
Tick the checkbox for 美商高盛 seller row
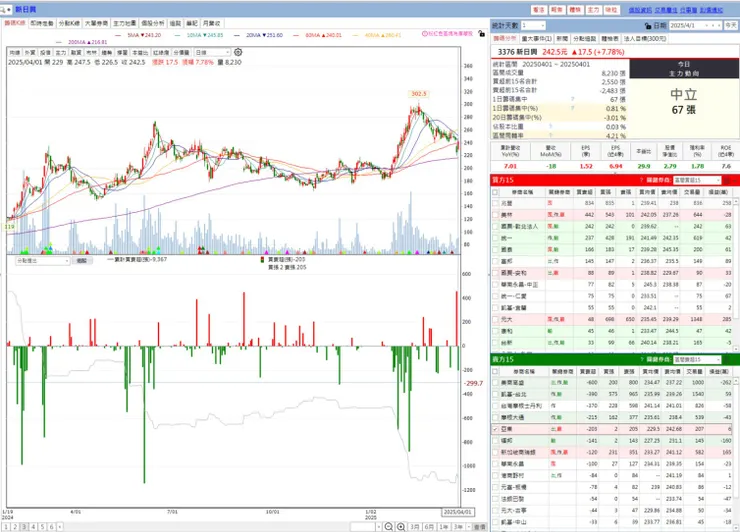click(x=495, y=382)
